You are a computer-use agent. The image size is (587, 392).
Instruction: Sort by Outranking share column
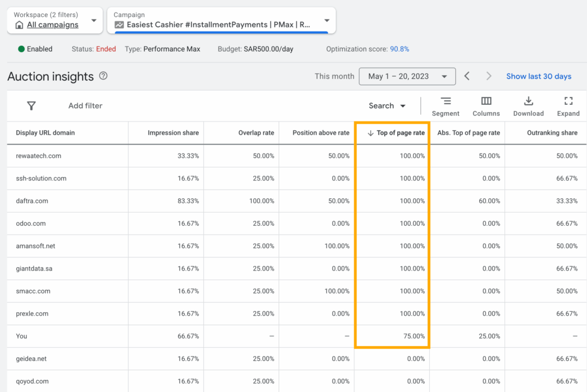[552, 133]
